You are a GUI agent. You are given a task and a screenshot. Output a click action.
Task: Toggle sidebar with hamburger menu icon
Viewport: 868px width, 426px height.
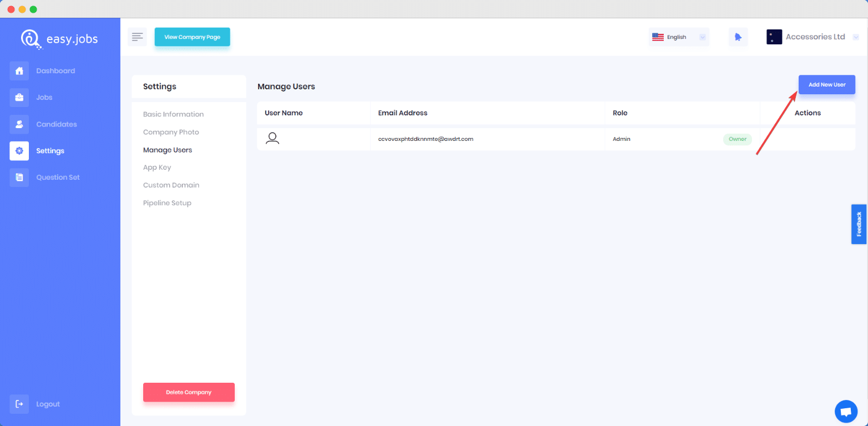pos(137,37)
